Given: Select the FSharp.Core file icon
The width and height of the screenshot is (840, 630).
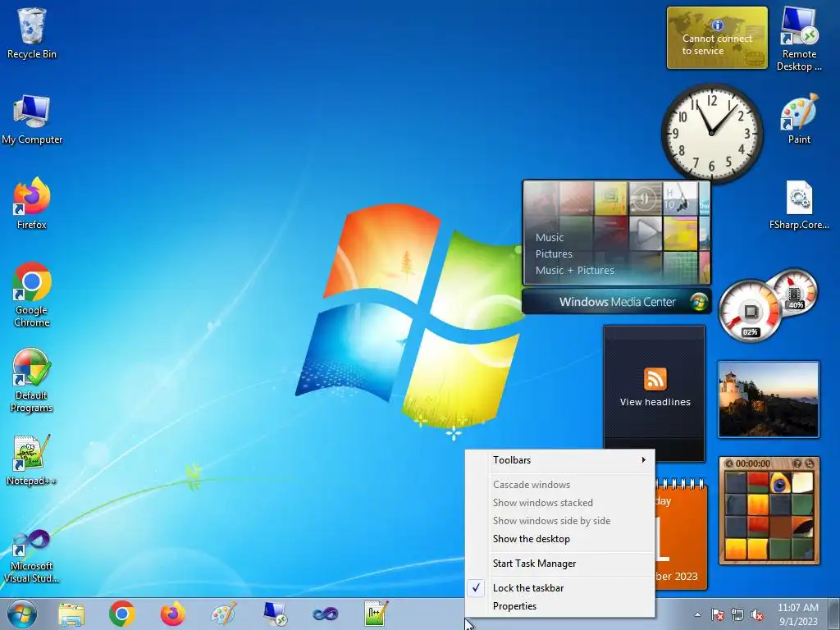Looking at the screenshot, I should [799, 205].
